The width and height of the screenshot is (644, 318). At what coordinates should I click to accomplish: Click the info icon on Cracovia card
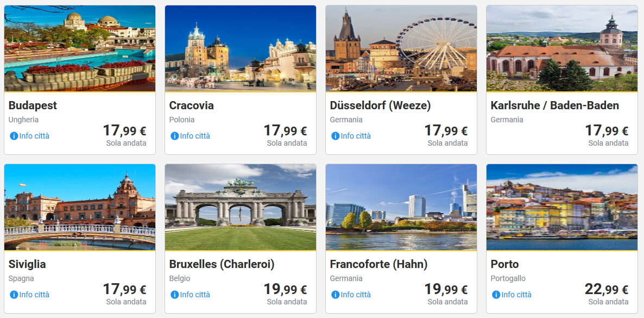174,136
